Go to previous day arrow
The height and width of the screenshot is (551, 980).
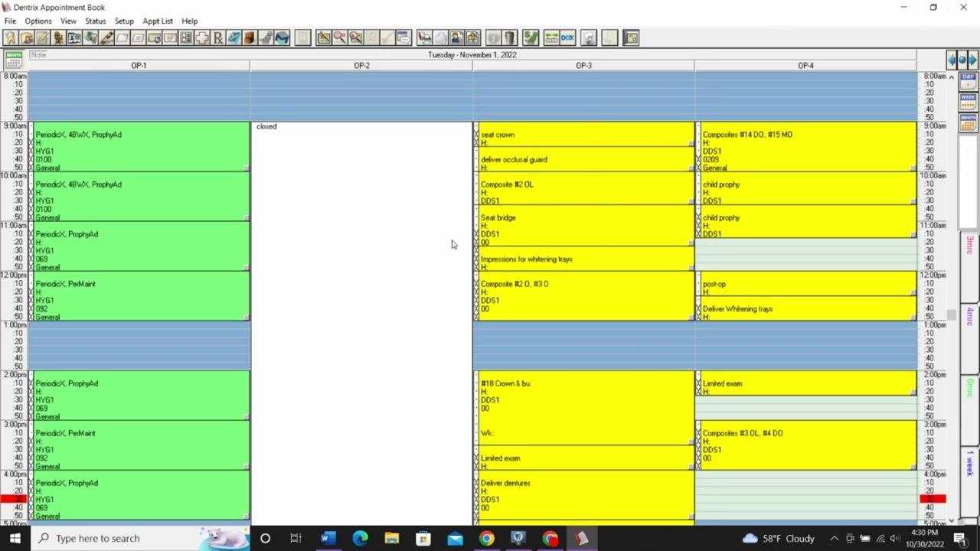click(x=952, y=60)
